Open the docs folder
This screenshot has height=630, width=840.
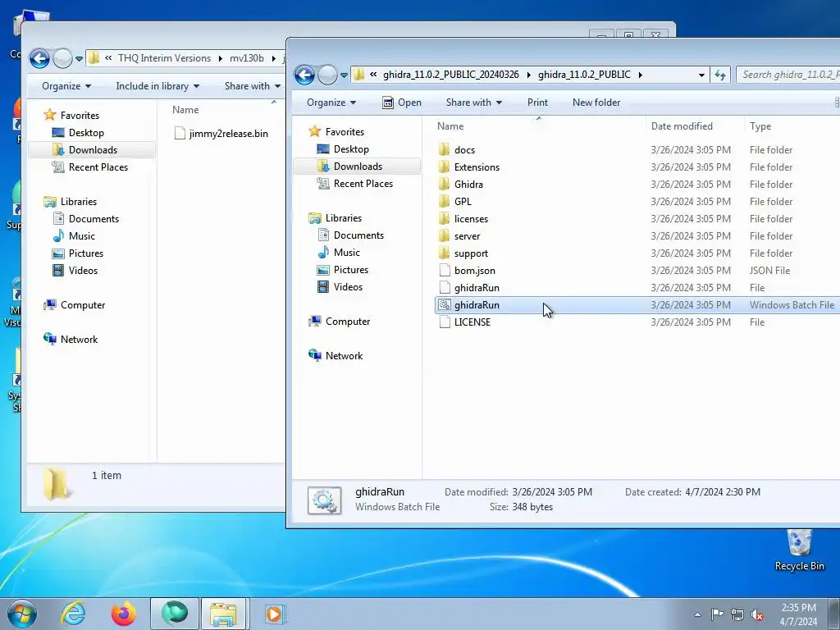[x=464, y=150]
